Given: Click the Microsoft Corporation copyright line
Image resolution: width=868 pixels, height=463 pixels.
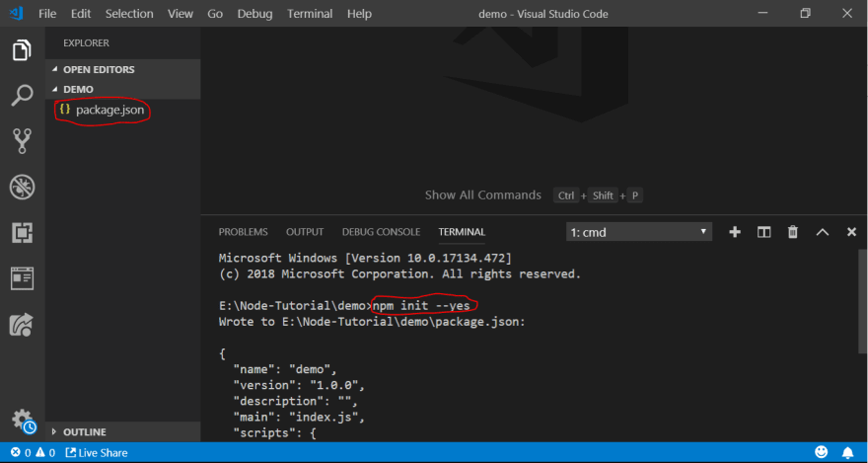Looking at the screenshot, I should click(399, 273).
